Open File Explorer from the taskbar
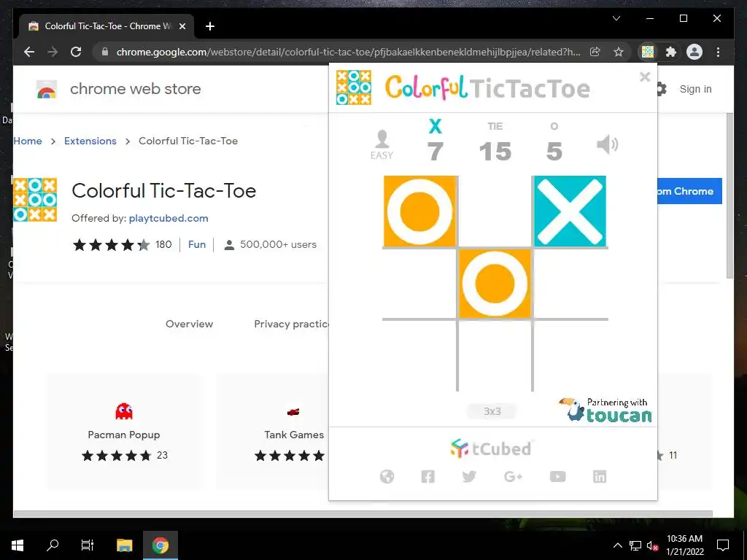747x560 pixels. click(x=124, y=545)
